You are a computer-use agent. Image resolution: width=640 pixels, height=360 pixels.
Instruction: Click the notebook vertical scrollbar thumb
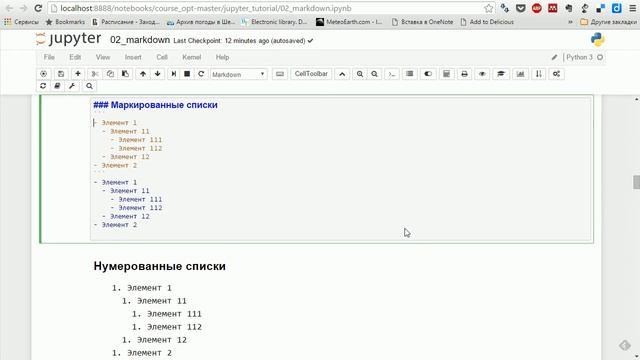point(636,182)
